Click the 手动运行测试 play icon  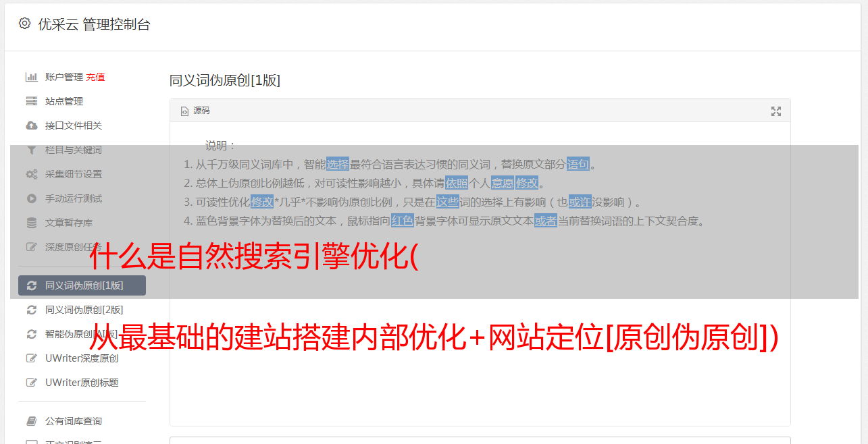pyautogui.click(x=31, y=198)
